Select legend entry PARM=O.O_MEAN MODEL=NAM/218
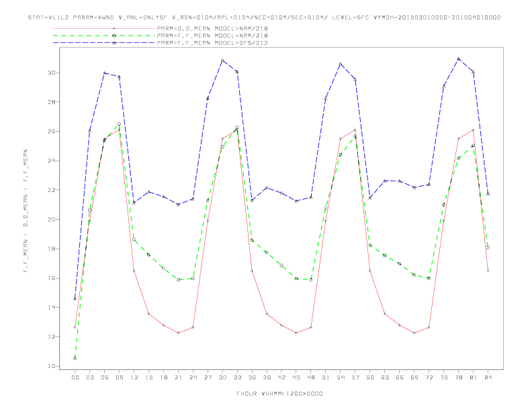The image size is (532, 411). (212, 28)
